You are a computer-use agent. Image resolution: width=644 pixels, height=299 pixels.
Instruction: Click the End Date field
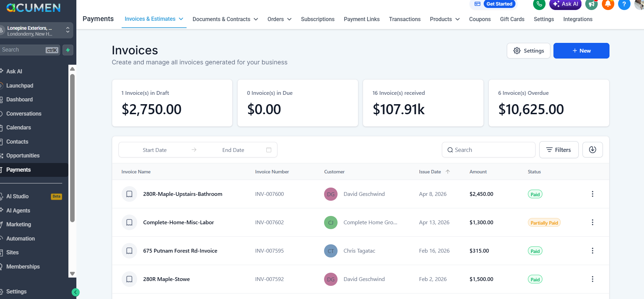click(x=233, y=150)
